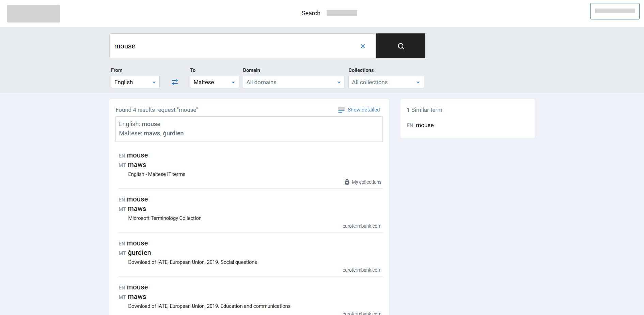This screenshot has height=315, width=644.
Task: Click eurotermbank.com under Microsoft Terminology result
Action: [x=362, y=226]
